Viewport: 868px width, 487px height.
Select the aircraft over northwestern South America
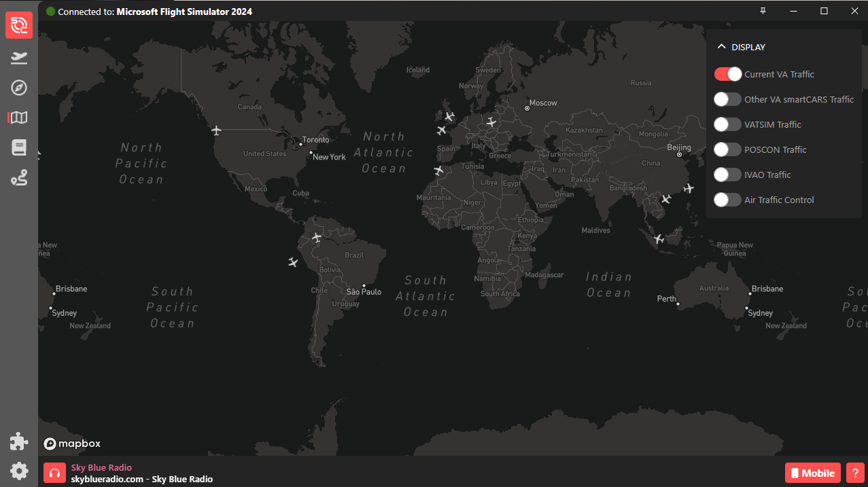[316, 237]
